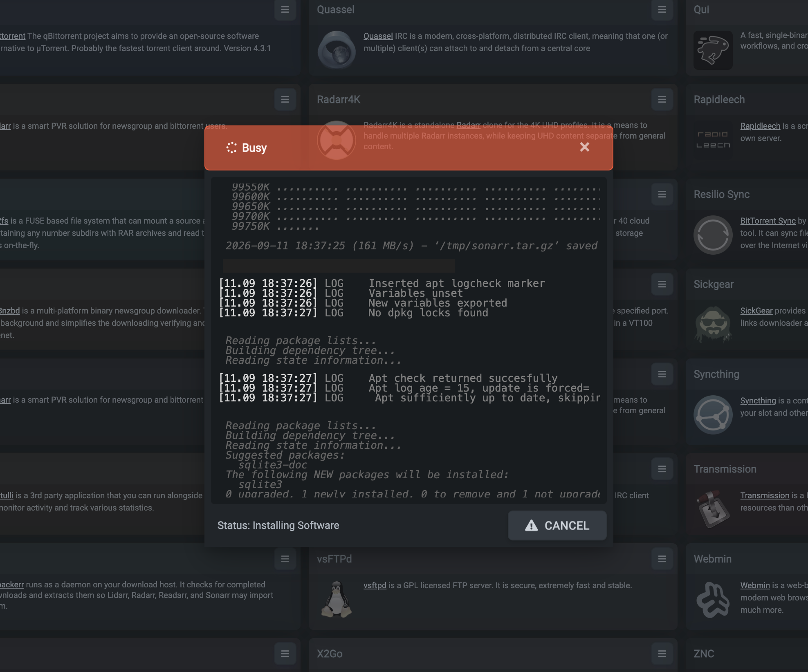Click the '/tmp/sonarr.tar.gz saved' log line
Viewport: 808px width, 672px height.
point(411,246)
